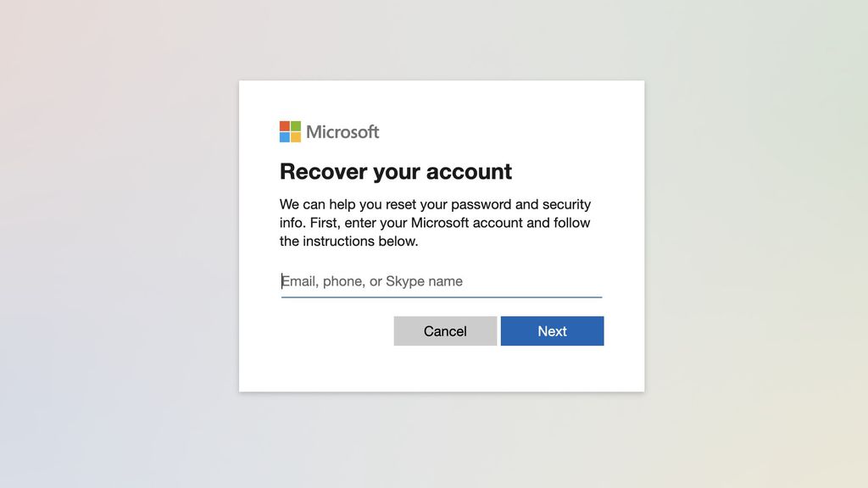Select the green square in the Microsoft logo
The image size is (868, 488).
coord(295,126)
